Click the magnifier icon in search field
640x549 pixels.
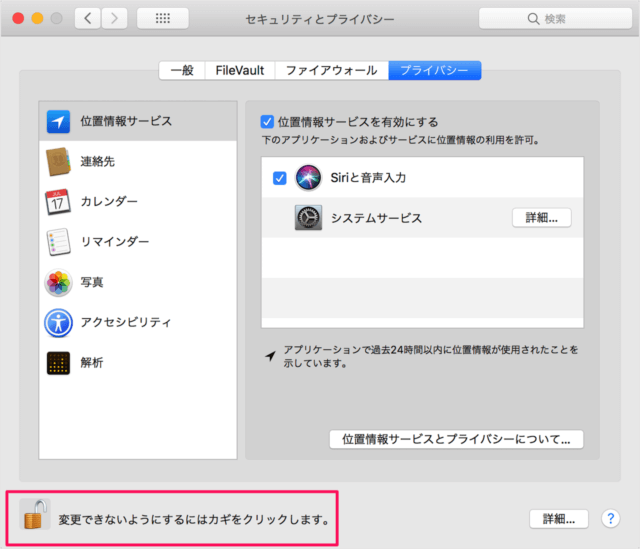pyautogui.click(x=533, y=19)
